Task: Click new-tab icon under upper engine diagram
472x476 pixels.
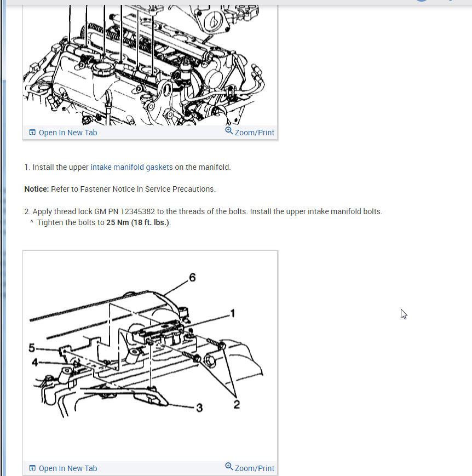Action: point(32,133)
